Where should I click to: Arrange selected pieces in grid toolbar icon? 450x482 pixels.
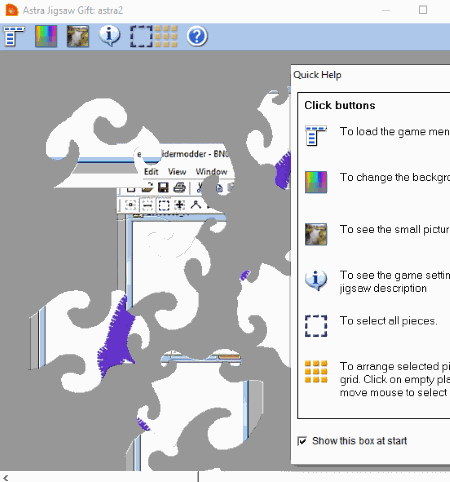pyautogui.click(x=166, y=36)
